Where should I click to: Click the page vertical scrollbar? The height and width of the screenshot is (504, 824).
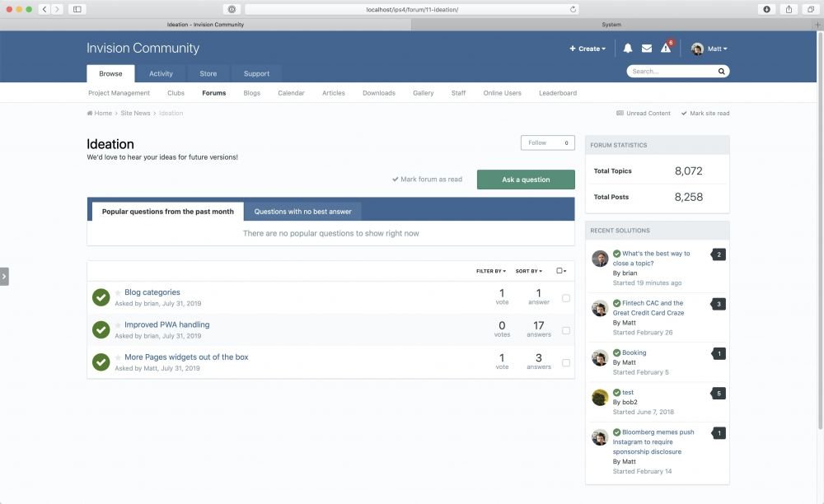[821, 231]
